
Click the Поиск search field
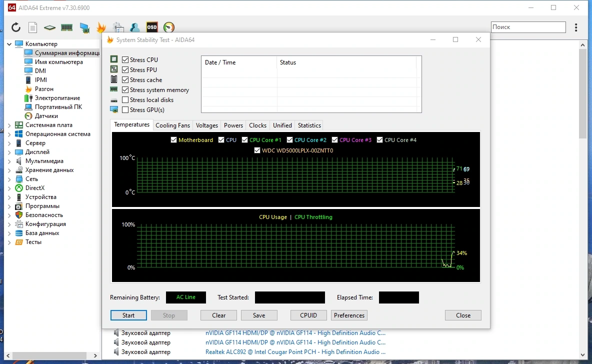click(528, 27)
